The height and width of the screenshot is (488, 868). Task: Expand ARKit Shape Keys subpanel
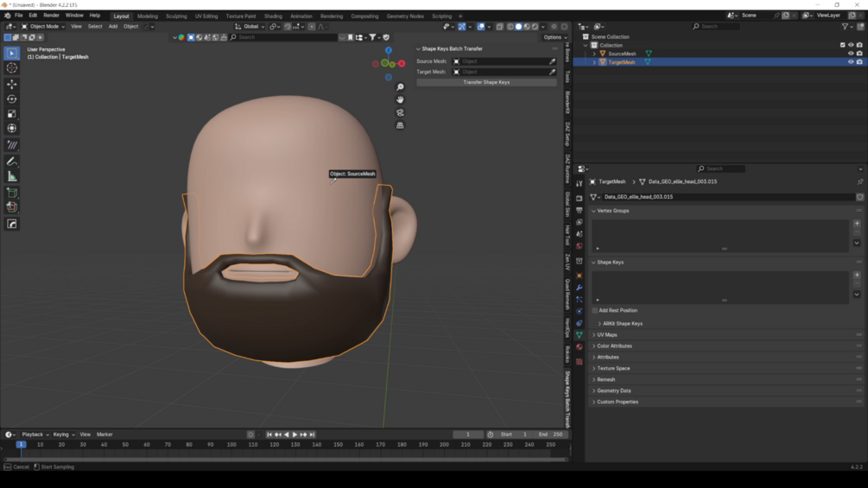622,324
